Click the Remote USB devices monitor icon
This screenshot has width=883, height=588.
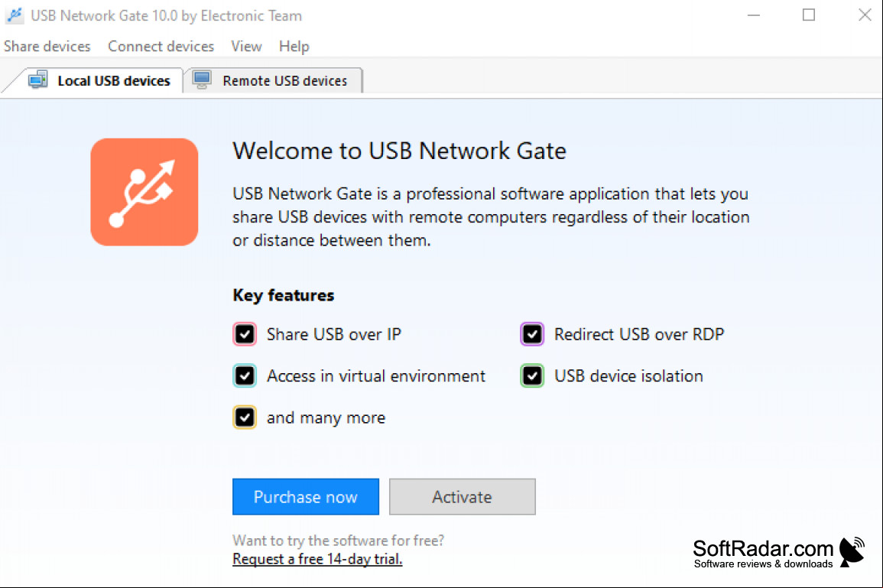[202, 80]
